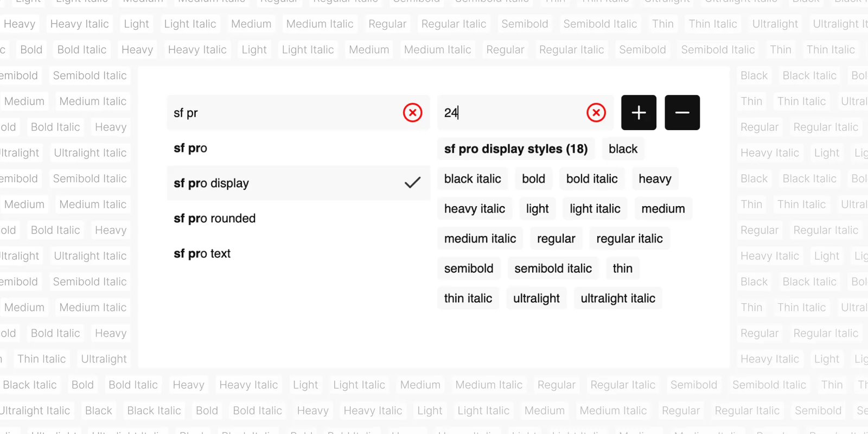868x434 pixels.
Task: Decrease font size with minus button
Action: 682,113
